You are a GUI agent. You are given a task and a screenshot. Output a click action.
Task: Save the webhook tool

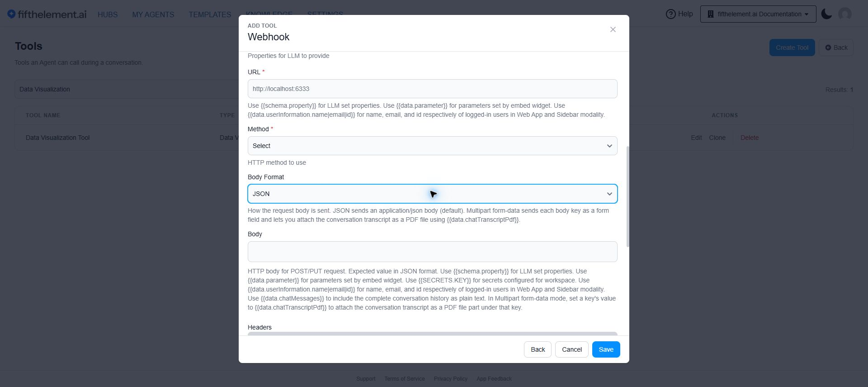click(x=606, y=349)
